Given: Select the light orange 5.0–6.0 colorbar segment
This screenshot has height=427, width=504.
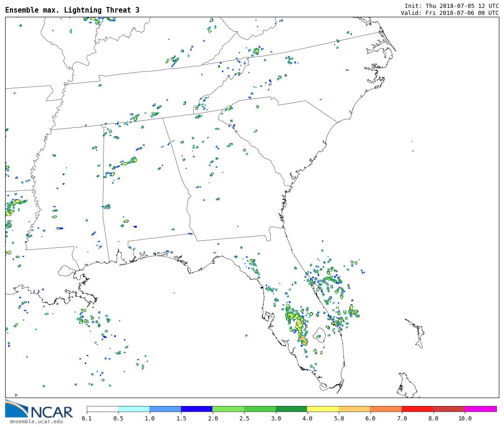Looking at the screenshot, I should pos(355,409).
